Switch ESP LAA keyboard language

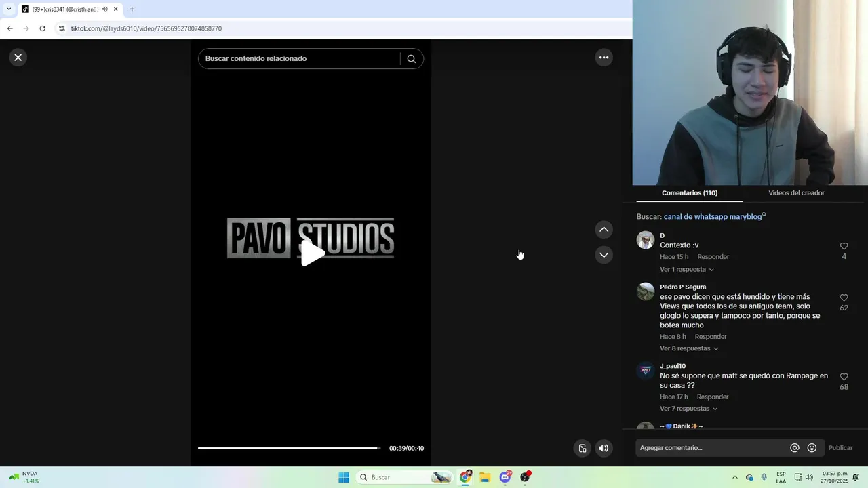click(781, 477)
